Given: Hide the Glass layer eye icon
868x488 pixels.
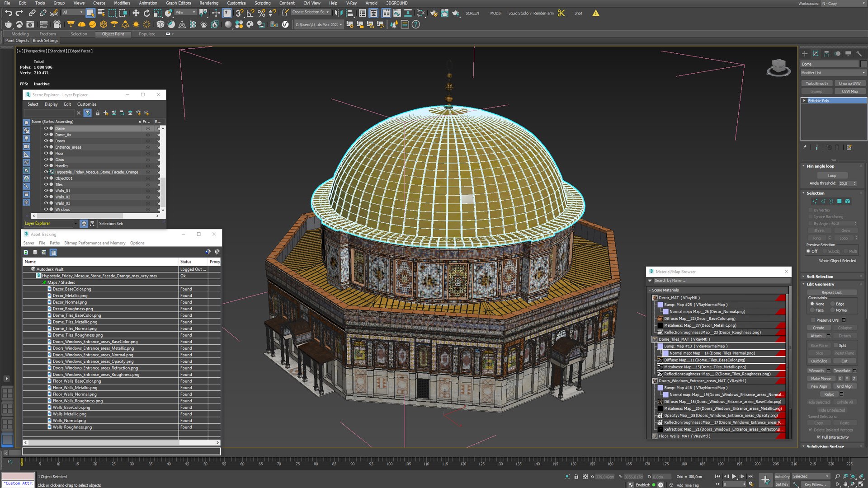Looking at the screenshot, I should click(x=46, y=160).
